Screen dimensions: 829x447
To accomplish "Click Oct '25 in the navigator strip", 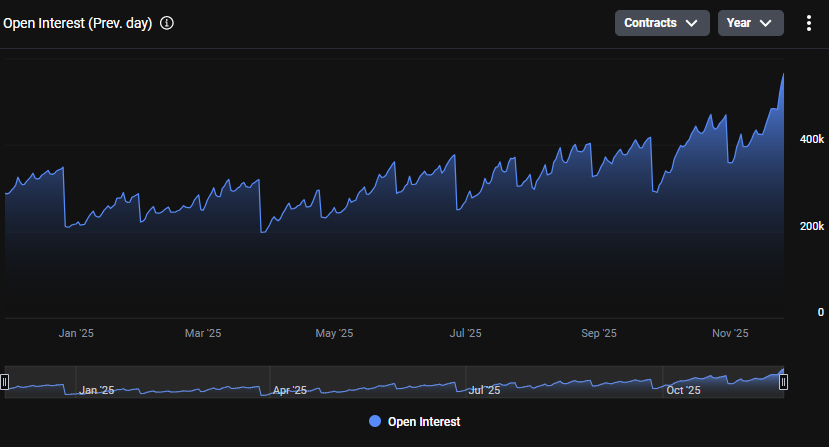I will 684,390.
